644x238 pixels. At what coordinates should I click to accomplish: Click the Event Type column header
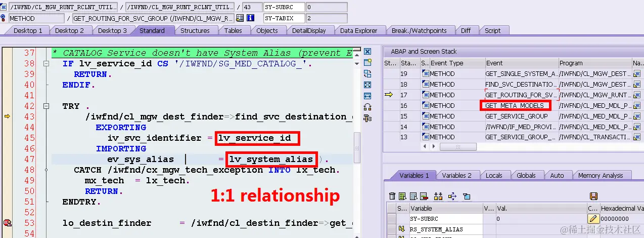point(456,63)
